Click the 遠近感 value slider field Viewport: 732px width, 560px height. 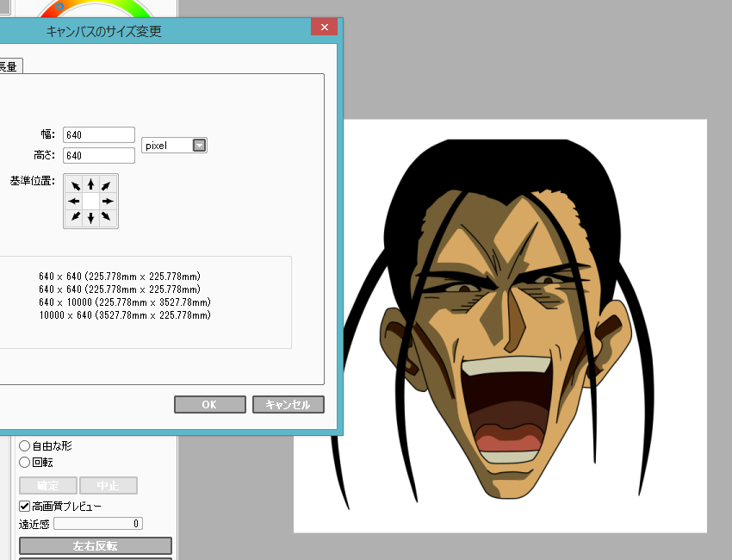click(98, 524)
